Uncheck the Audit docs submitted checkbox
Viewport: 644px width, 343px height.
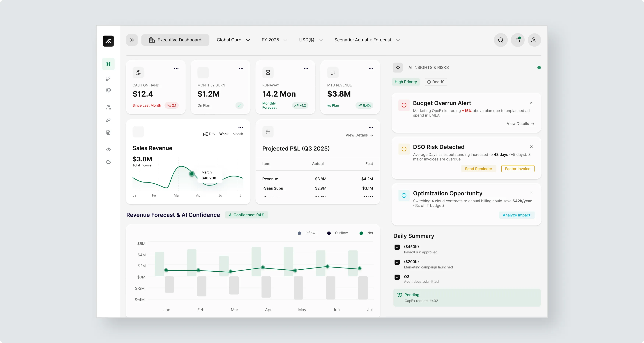pos(397,277)
